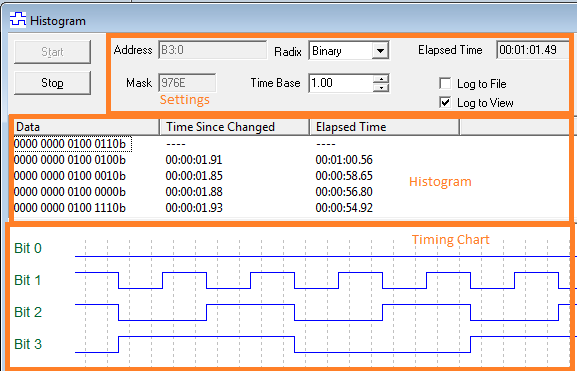The image size is (577, 371).
Task: Click time since changed 00:00:01.85
Action: 194,176
